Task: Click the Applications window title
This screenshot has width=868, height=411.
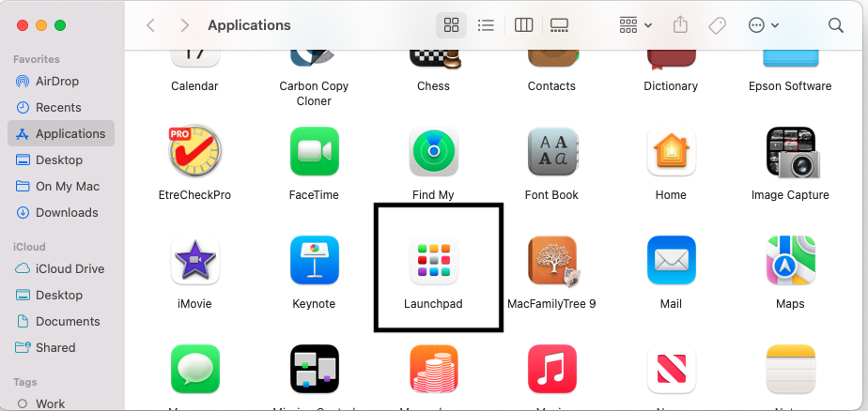Action: pos(249,25)
